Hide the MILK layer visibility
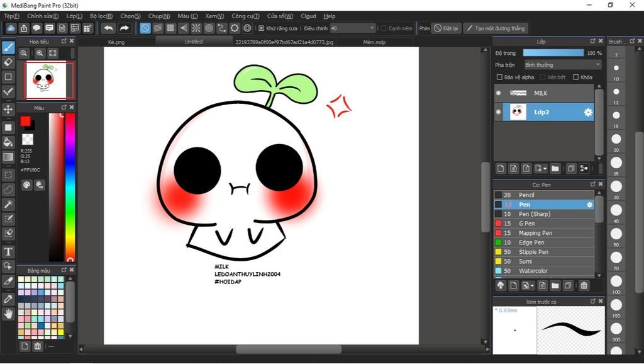Screen dimensions: 644x364 pos(499,93)
